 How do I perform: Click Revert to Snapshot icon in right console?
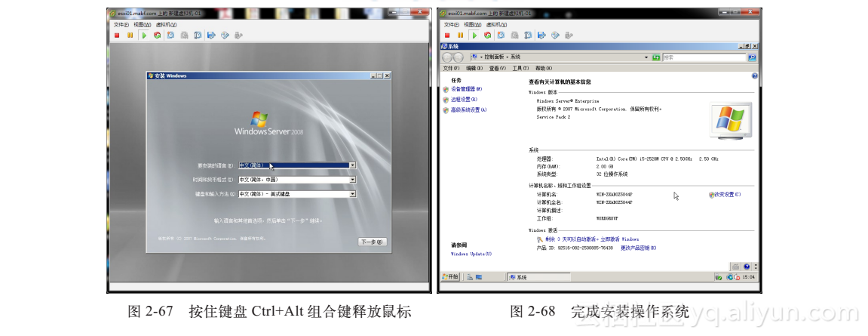[514, 35]
